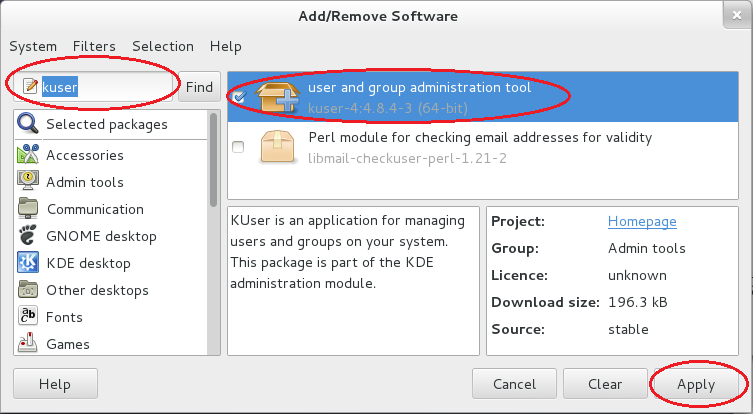The height and width of the screenshot is (414, 753).
Task: Select the Admin tools monitor icon
Action: tap(28, 181)
